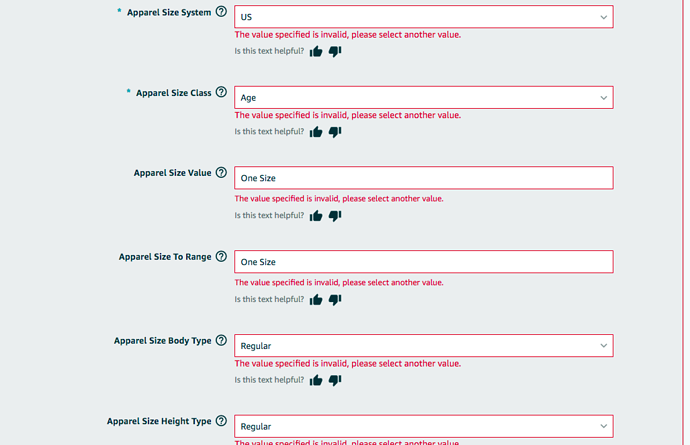
Task: Thumbs down Apparel Size Body Type text
Action: [335, 380]
